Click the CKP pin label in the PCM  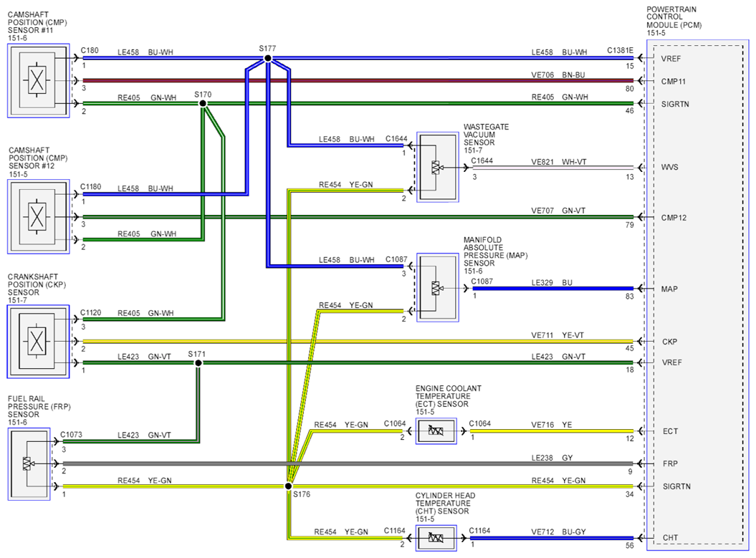pyautogui.click(x=670, y=342)
